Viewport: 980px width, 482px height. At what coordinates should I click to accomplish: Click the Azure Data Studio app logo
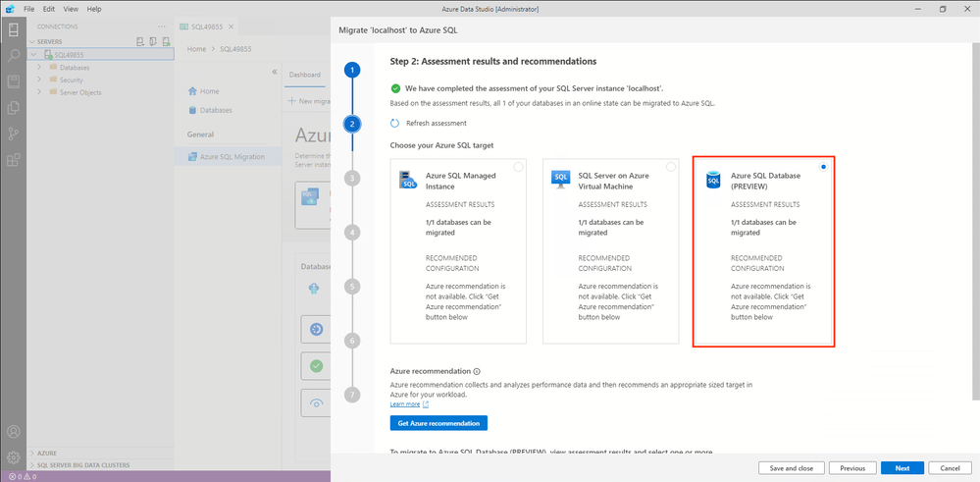(10, 10)
